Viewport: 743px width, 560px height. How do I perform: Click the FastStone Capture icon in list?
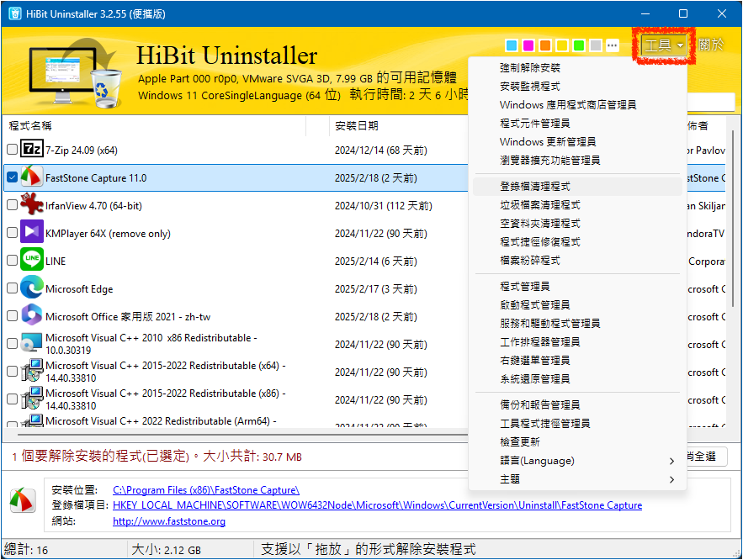[32, 177]
